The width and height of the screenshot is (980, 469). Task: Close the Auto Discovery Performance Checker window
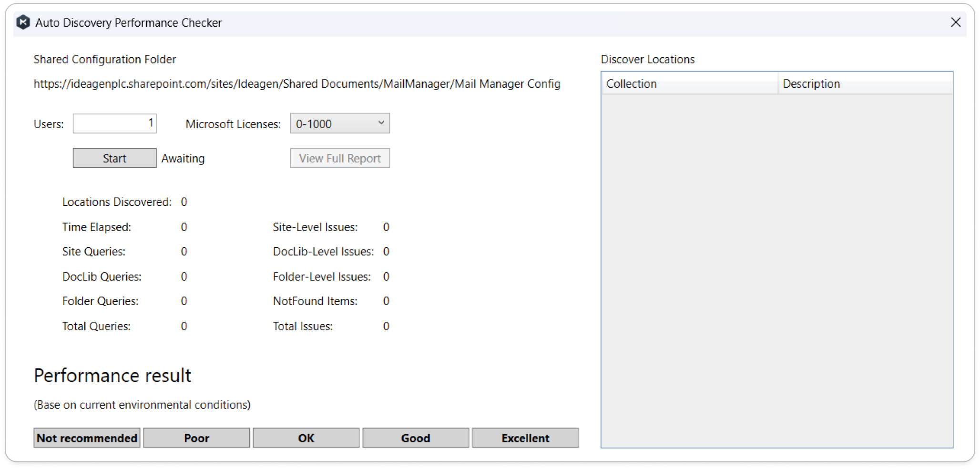point(955,22)
